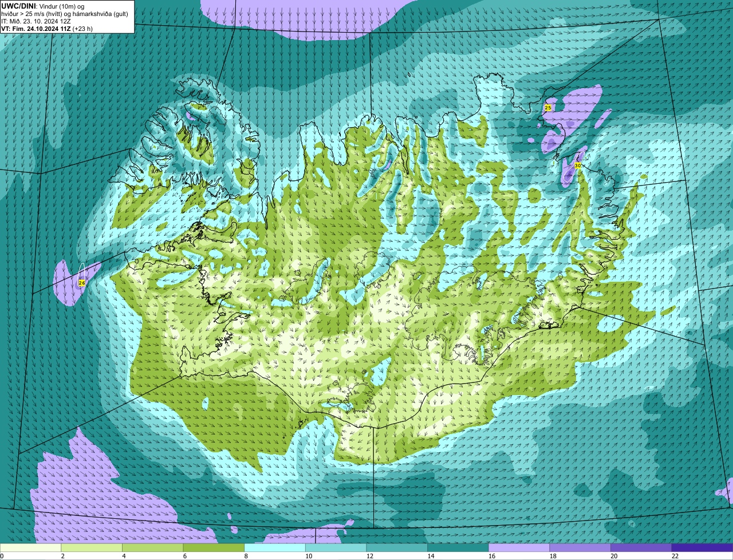Select the olive green 6–8 m/s scale swatch

click(214, 547)
